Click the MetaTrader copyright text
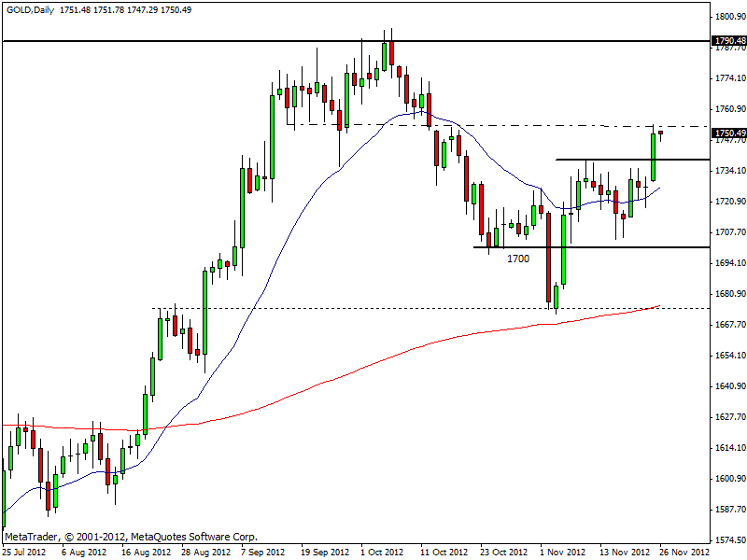Viewport: 747px width, 560px height. tap(131, 538)
